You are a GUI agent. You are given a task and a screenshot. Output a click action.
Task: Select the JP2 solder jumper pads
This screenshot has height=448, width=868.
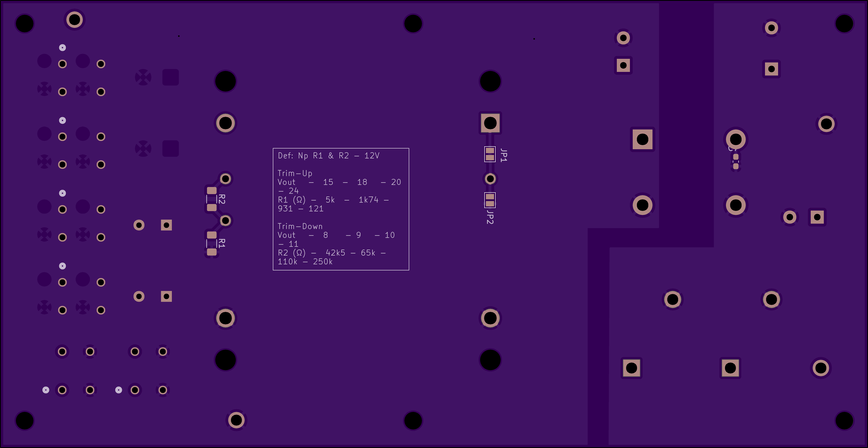pos(490,200)
